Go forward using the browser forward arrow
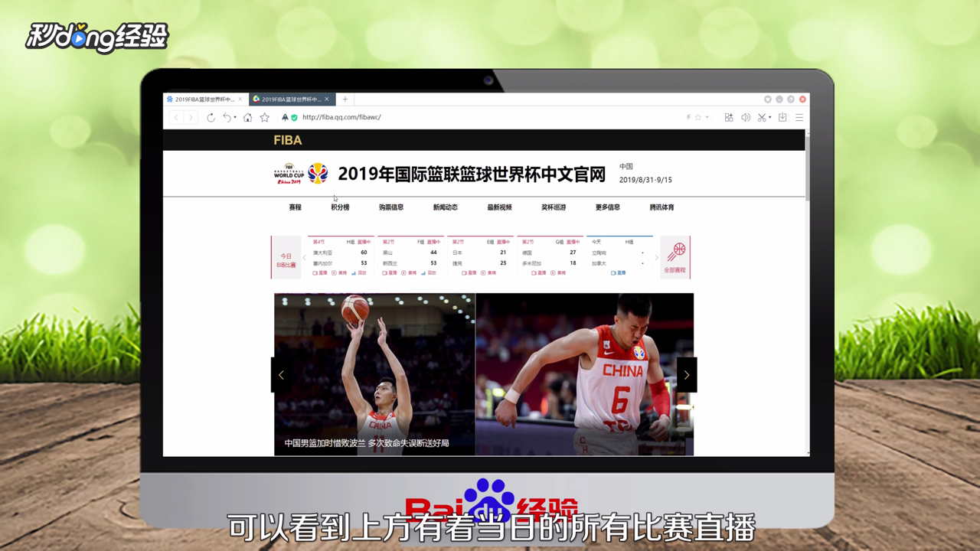This screenshot has width=980, height=551. [x=191, y=117]
